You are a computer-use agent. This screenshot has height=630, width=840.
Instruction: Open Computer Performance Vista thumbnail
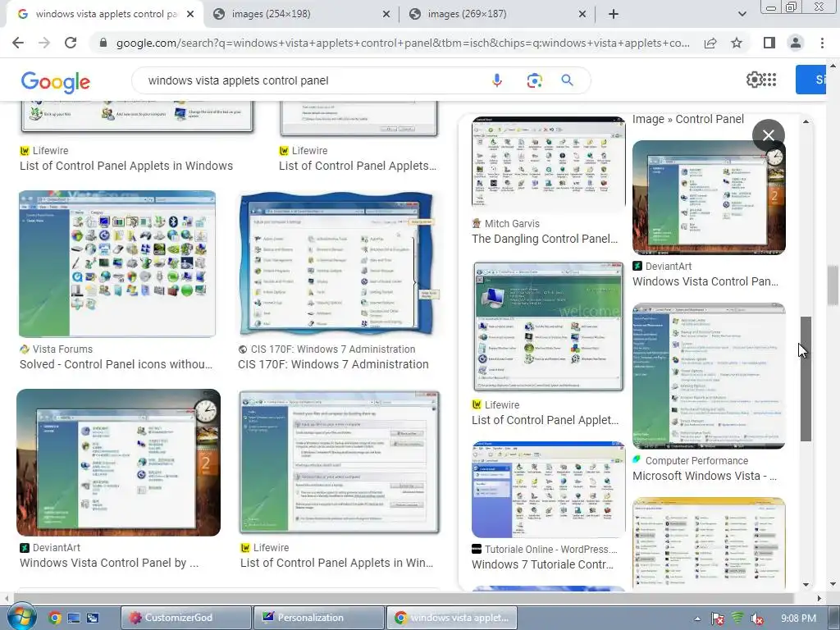pos(709,376)
